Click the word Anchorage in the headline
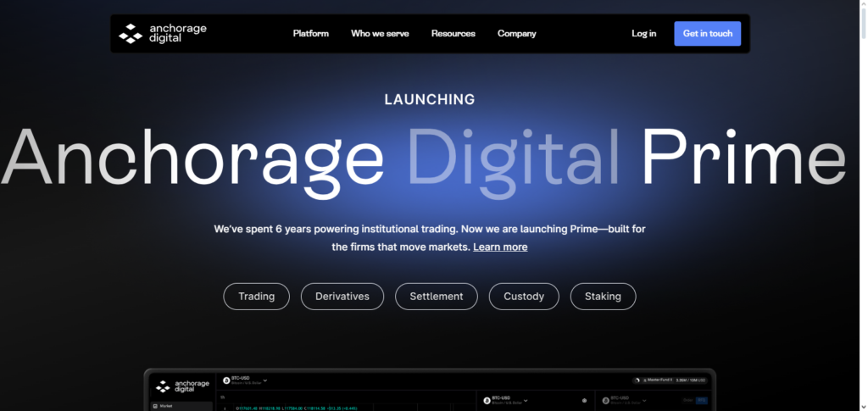Viewport: 868px width, 411px height. 192,164
